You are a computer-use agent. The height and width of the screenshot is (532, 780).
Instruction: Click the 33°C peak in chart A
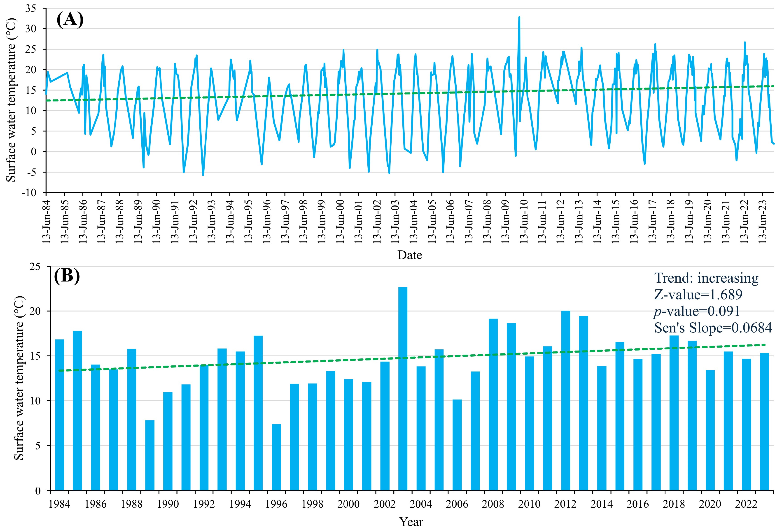(519, 17)
